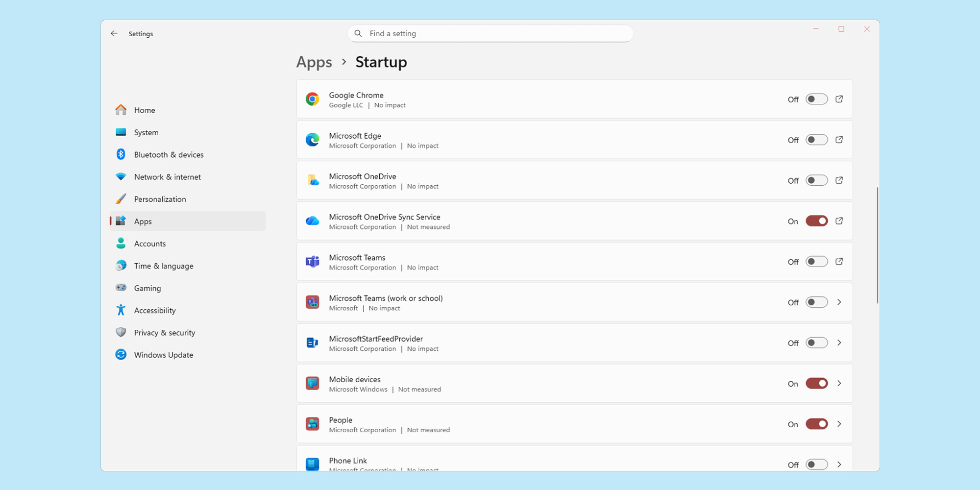Select the Gaming controller icon

(121, 288)
